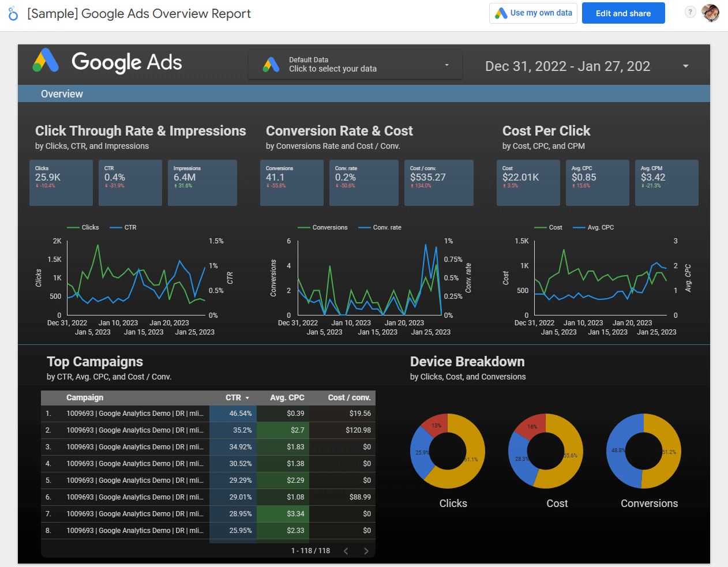
Task: Go to previous page of campaigns table
Action: 346,551
